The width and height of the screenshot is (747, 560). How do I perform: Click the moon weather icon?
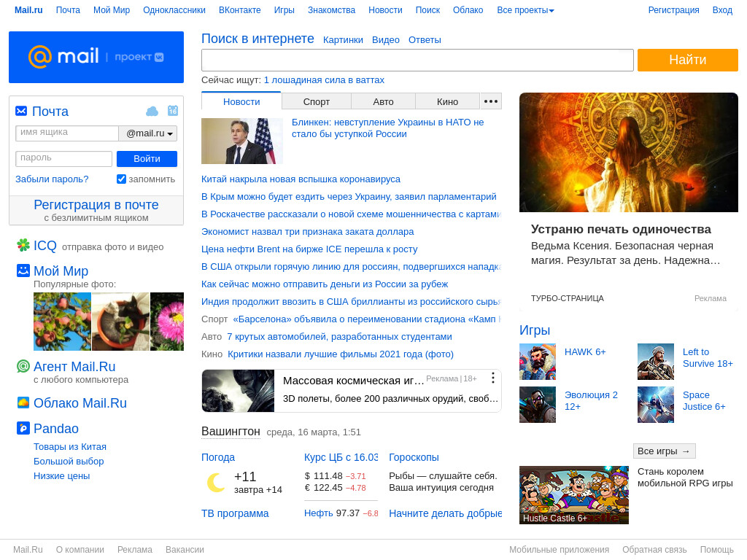click(x=216, y=482)
